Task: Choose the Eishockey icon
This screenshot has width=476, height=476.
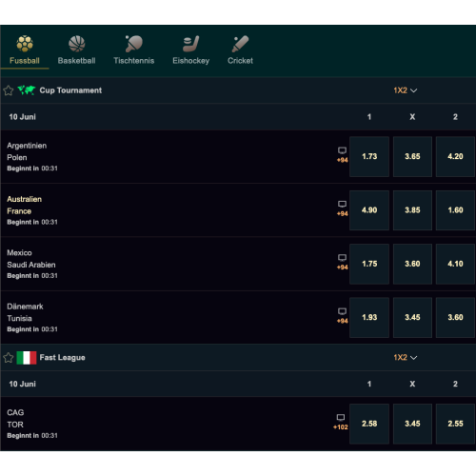Action: 190,44
